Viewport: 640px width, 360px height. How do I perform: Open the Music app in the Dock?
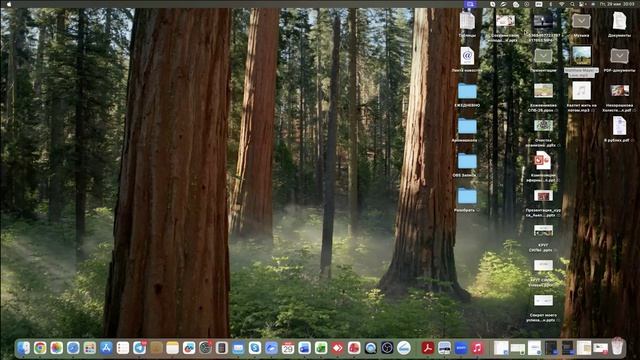[477, 348]
